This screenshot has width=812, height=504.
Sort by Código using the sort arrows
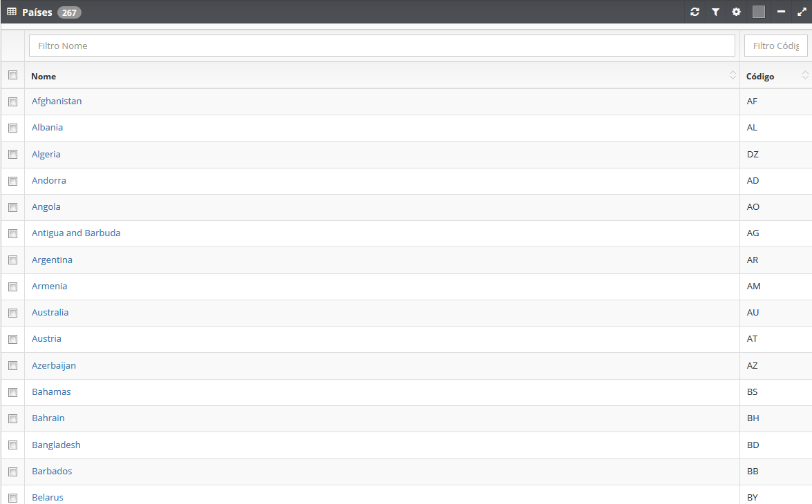805,75
